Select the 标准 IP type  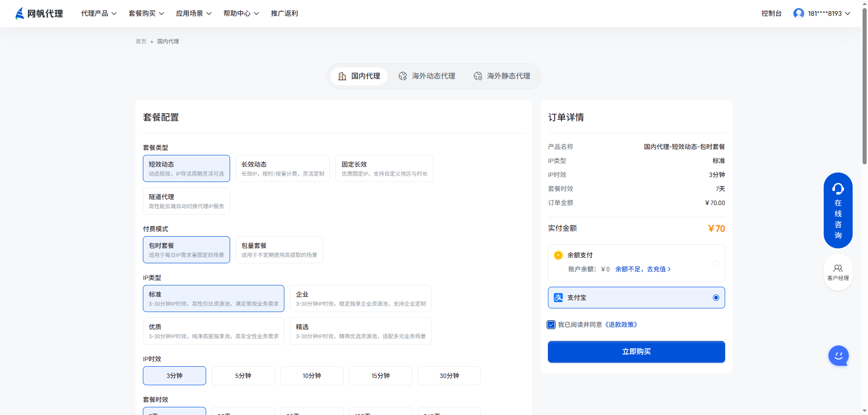[213, 298]
